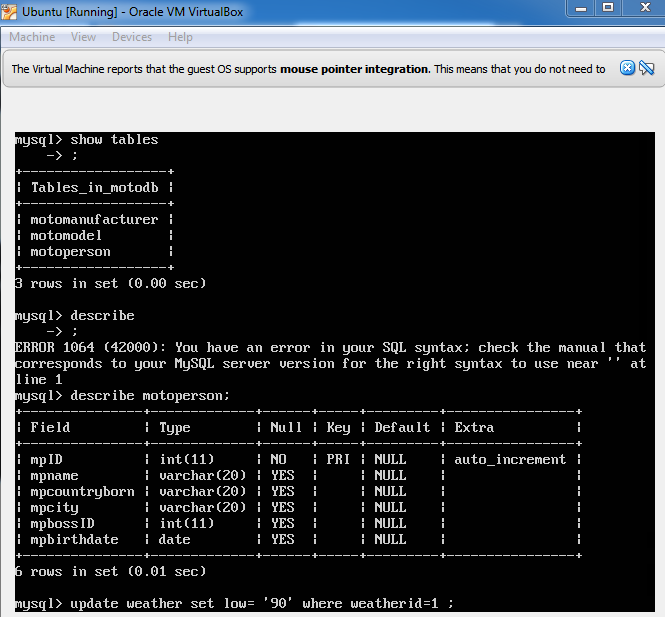
Task: Click the VirtualBox icon in the title bar
Action: 9,10
